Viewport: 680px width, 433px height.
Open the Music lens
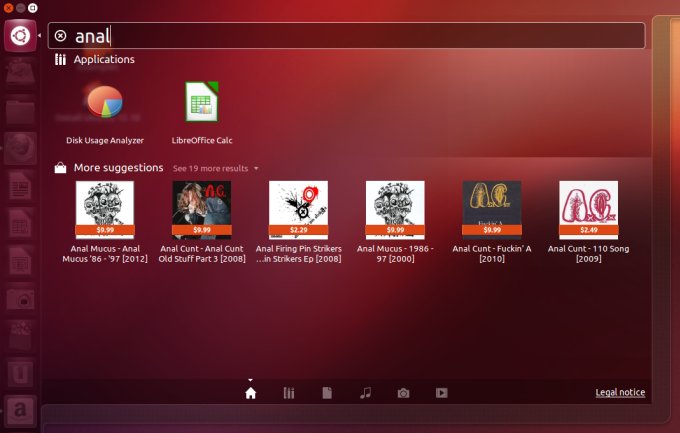[365, 393]
